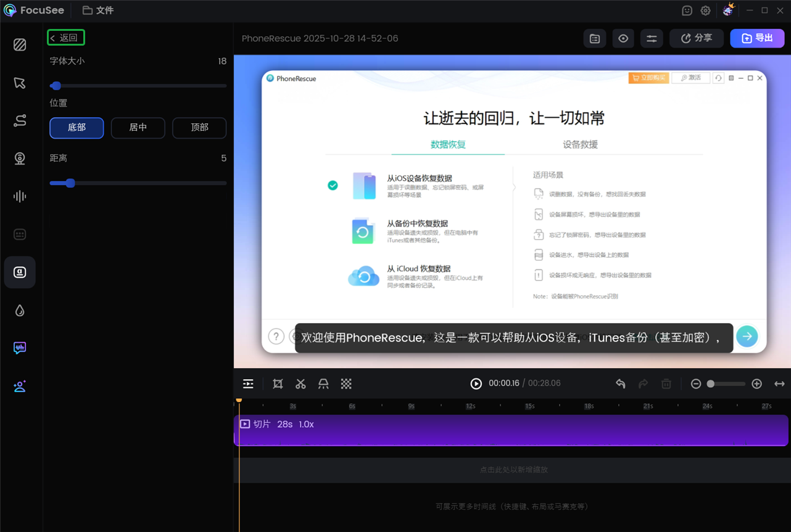Click the project title PhoneRescue 2025-10-28 14-52-06

(320, 38)
